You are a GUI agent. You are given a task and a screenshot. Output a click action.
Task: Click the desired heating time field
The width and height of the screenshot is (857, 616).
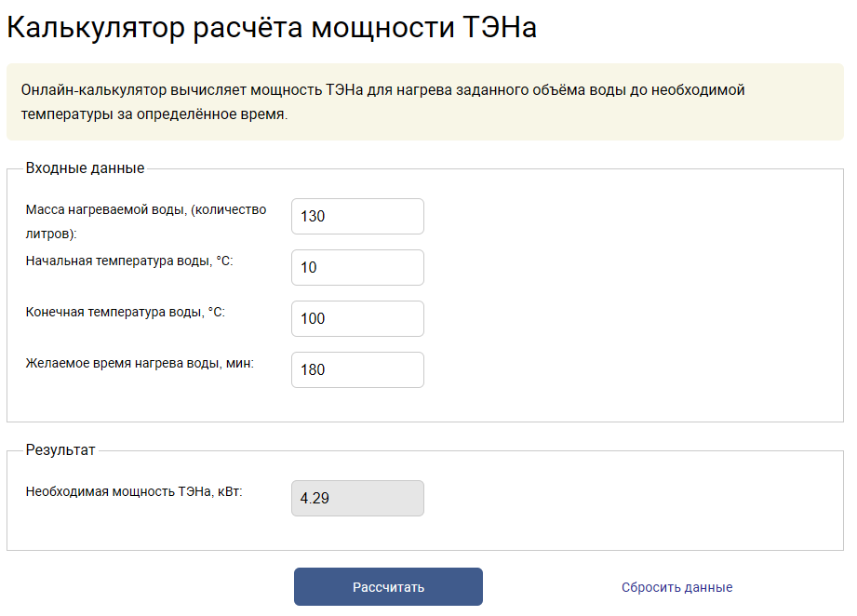357,369
